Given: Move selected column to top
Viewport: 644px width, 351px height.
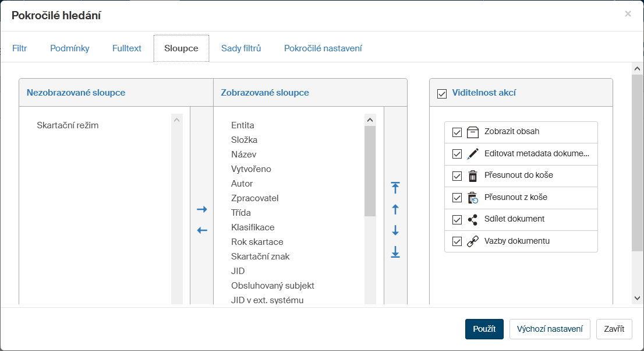Looking at the screenshot, I should pos(395,187).
